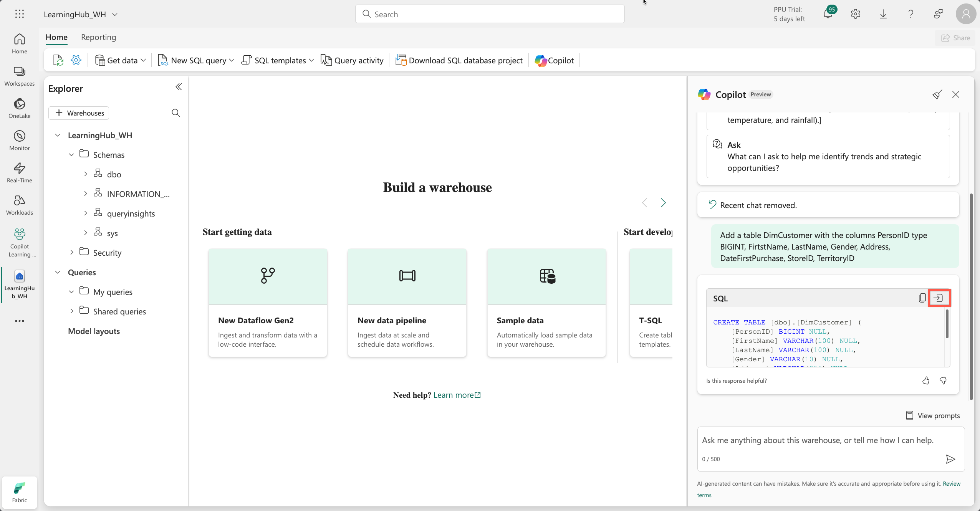The image size is (980, 511).
Task: Expand the sys schema
Action: (85, 233)
